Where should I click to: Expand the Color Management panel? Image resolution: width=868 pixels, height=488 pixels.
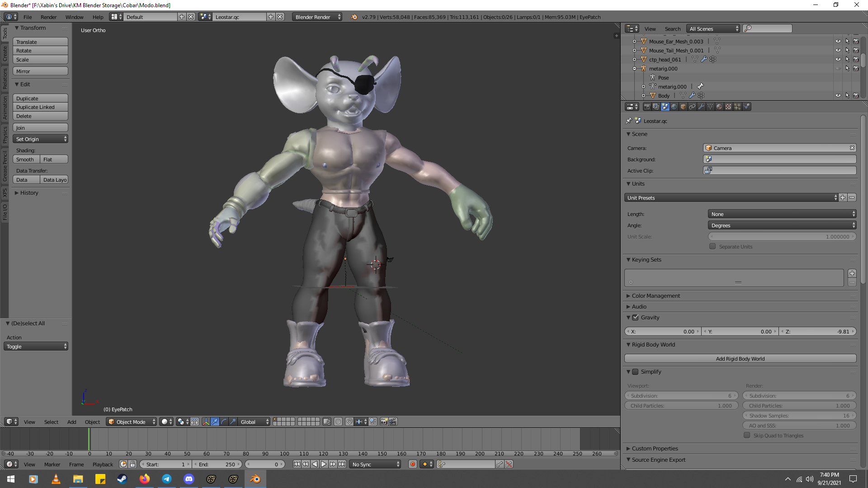(656, 296)
